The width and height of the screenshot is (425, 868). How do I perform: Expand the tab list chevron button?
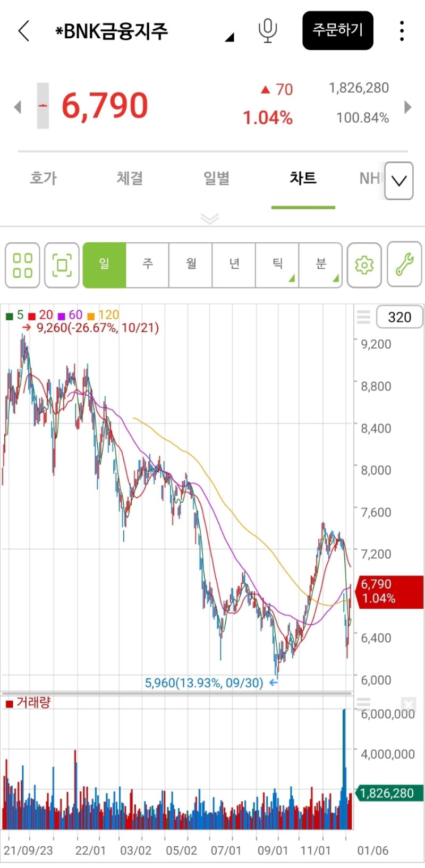coord(399,181)
